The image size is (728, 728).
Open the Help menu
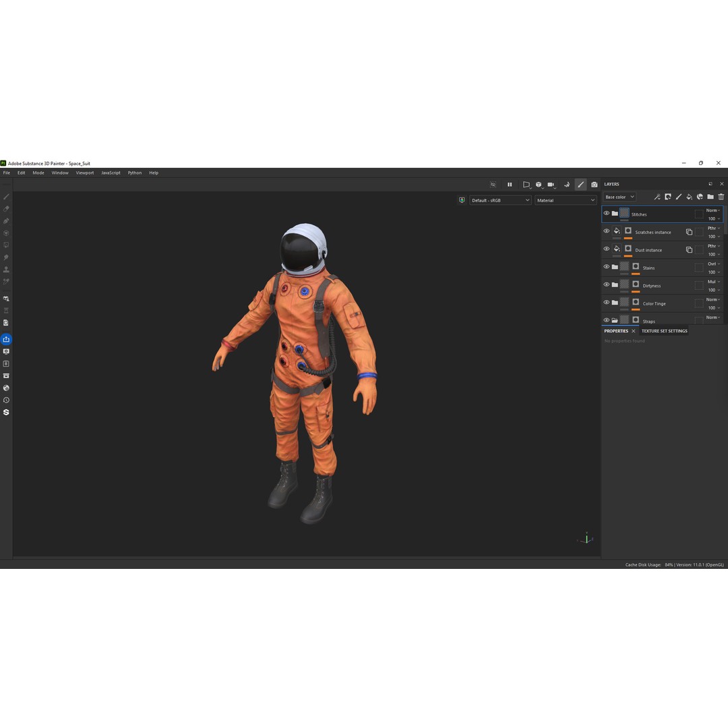(154, 173)
